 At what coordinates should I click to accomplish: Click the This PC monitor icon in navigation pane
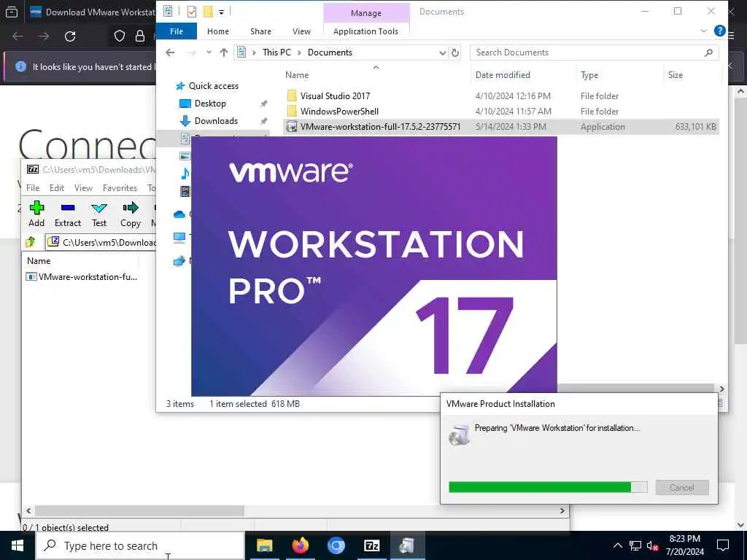click(179, 238)
